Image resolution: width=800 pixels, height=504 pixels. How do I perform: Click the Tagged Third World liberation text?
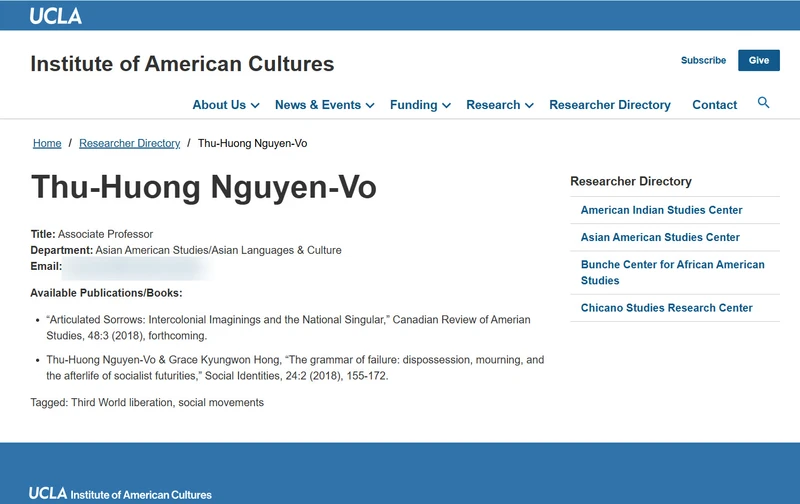tap(147, 402)
